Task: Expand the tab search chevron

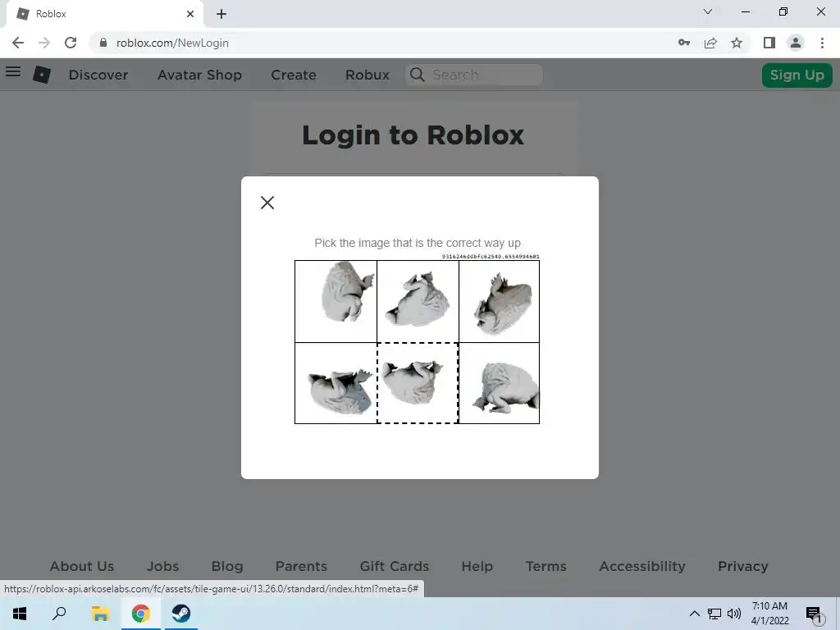Action: click(x=708, y=11)
